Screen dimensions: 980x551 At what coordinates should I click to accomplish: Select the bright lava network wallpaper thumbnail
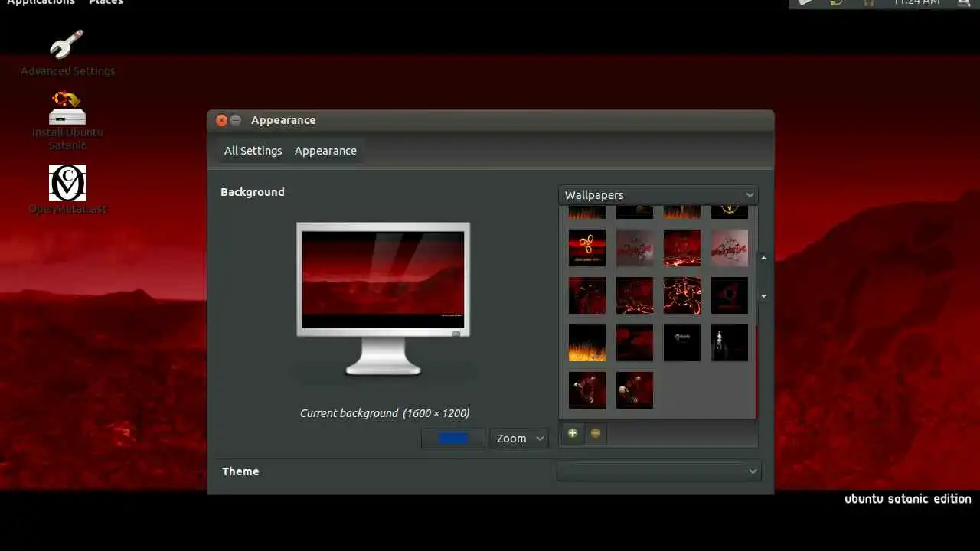coord(682,295)
